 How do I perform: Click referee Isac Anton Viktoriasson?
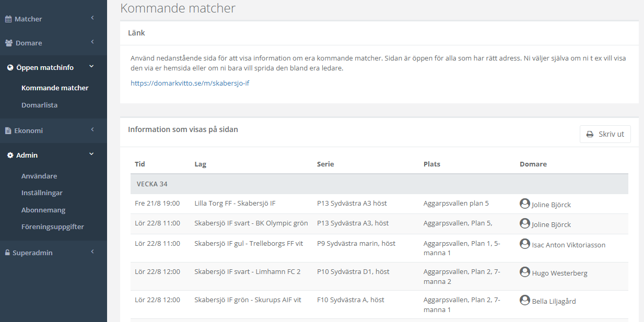[569, 245]
